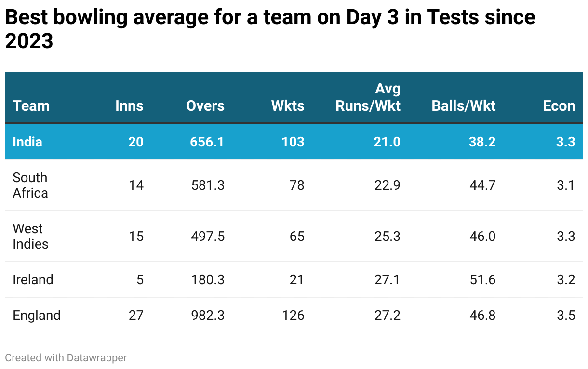Select the Ireland row label

[33, 279]
